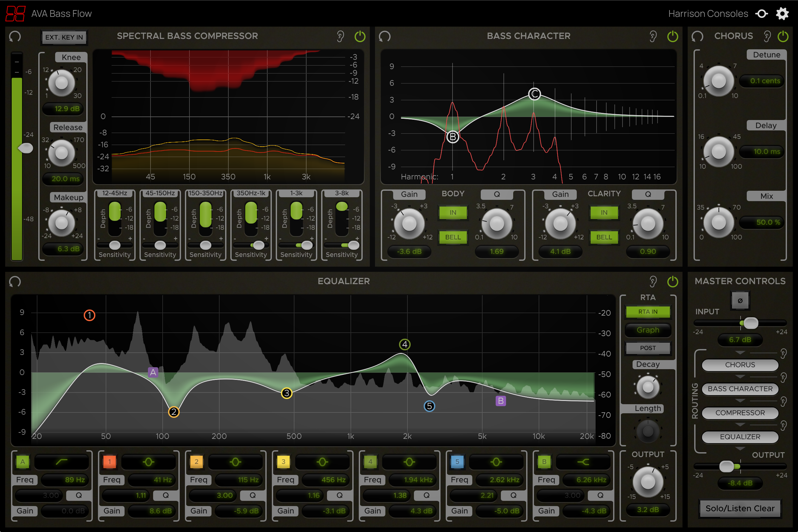This screenshot has width=798, height=532.
Task: Toggle the EXT. KEY IN button
Action: click(x=64, y=37)
